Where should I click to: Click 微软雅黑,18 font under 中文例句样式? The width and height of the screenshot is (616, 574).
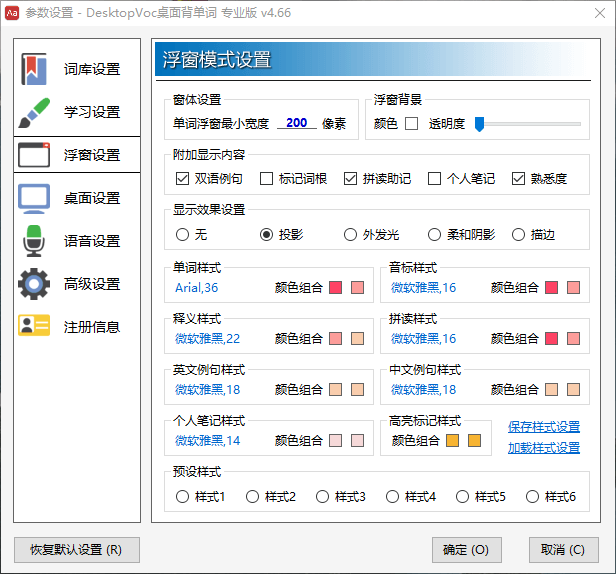424,390
